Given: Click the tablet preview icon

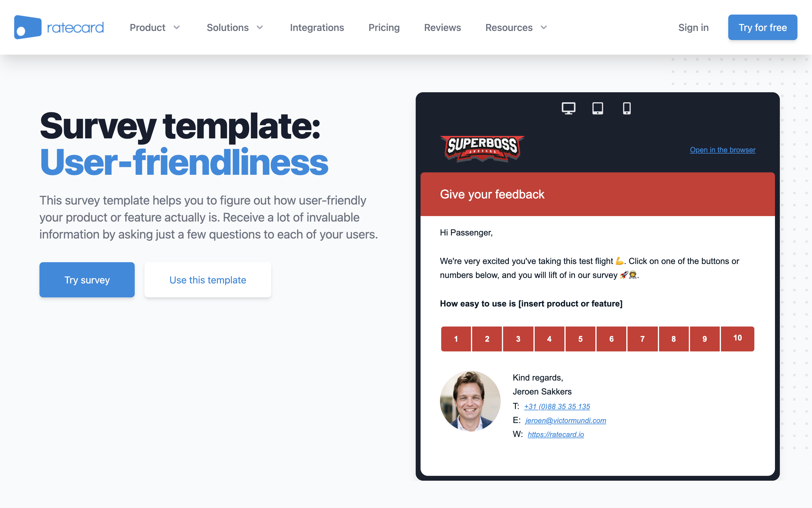Looking at the screenshot, I should (597, 108).
